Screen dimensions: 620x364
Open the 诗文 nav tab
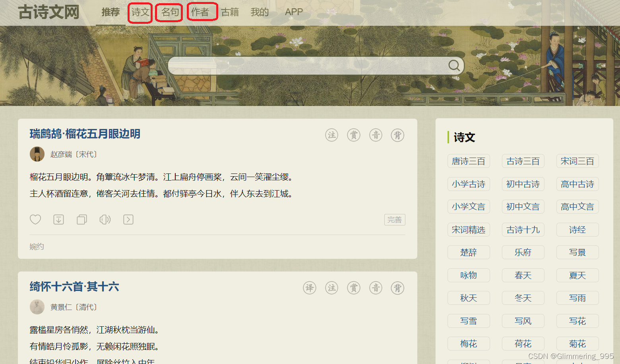pos(140,12)
